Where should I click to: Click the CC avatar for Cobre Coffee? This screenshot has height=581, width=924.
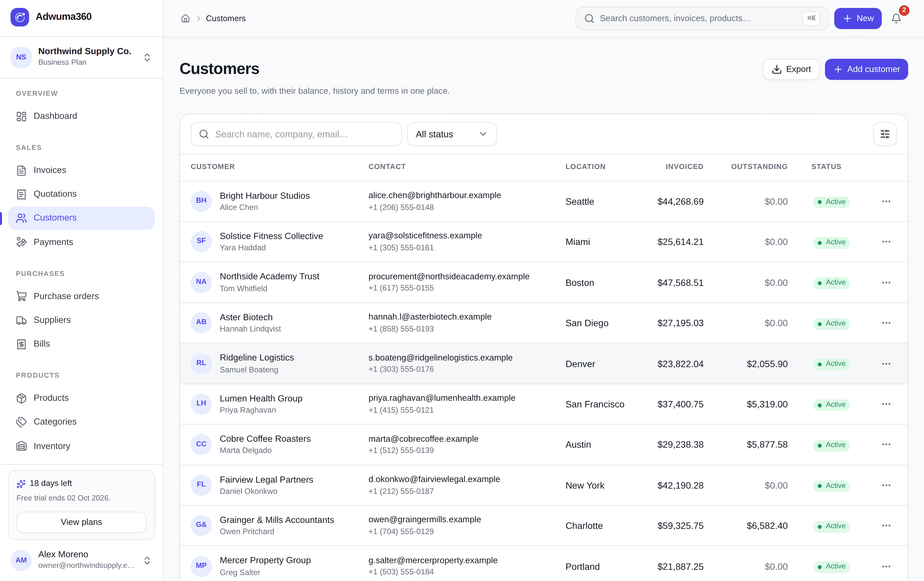point(201,444)
